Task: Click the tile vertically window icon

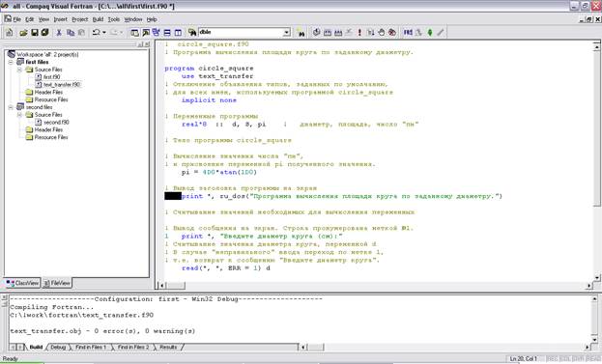Action: pos(178,33)
